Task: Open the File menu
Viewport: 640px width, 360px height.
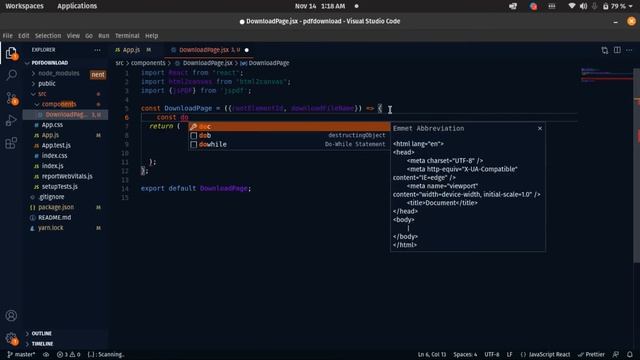Action: pyautogui.click(x=7, y=36)
